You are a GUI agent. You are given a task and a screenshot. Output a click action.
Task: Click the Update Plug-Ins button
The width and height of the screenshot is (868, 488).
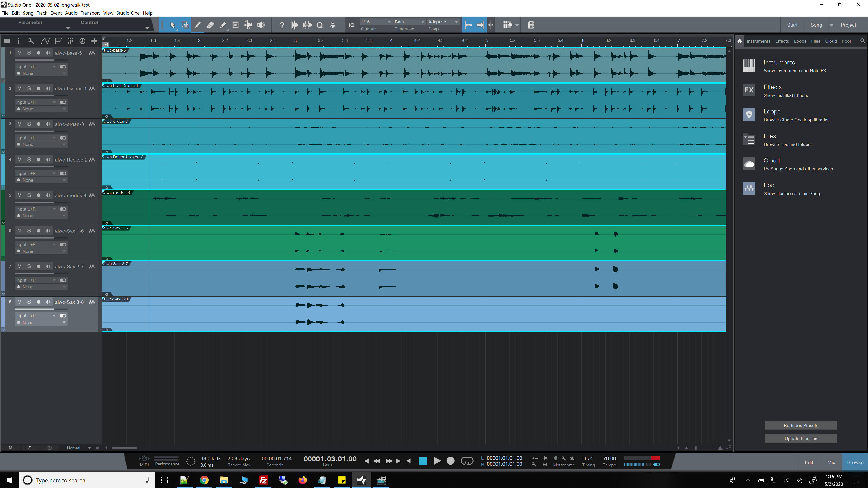800,439
